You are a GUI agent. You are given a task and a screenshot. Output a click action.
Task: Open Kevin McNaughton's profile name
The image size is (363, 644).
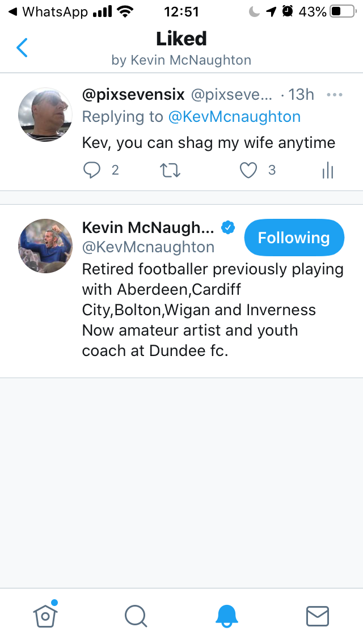tap(148, 227)
